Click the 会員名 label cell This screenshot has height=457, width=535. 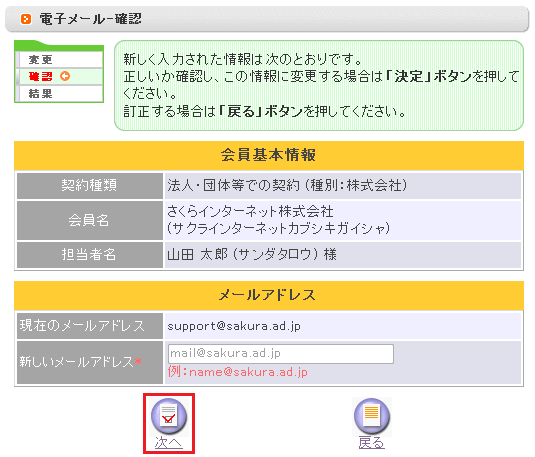pyautogui.click(x=90, y=220)
